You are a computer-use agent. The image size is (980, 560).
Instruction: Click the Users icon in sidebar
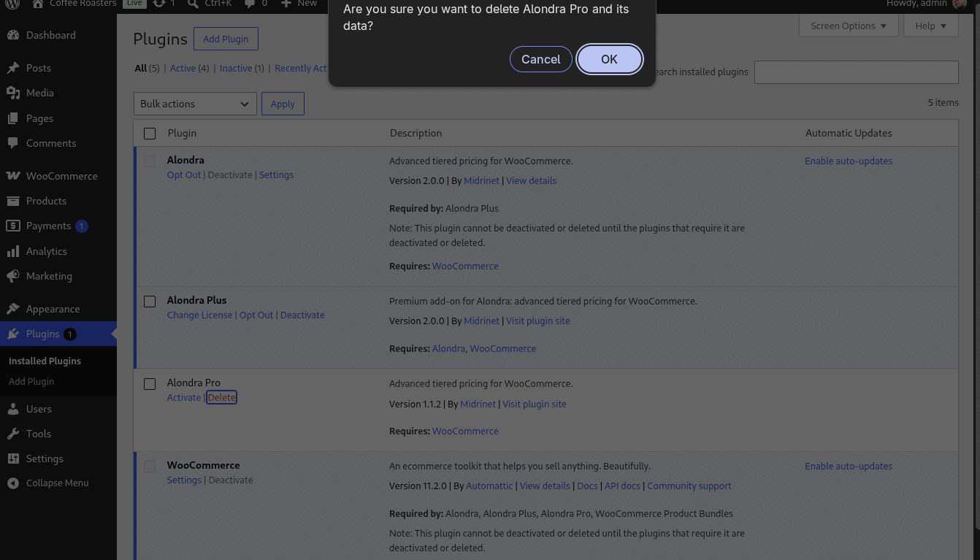[13, 409]
